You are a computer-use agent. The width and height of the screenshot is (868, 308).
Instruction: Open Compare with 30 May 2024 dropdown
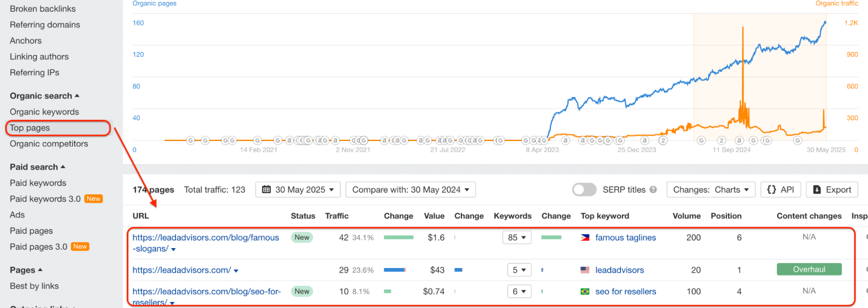[x=411, y=190]
